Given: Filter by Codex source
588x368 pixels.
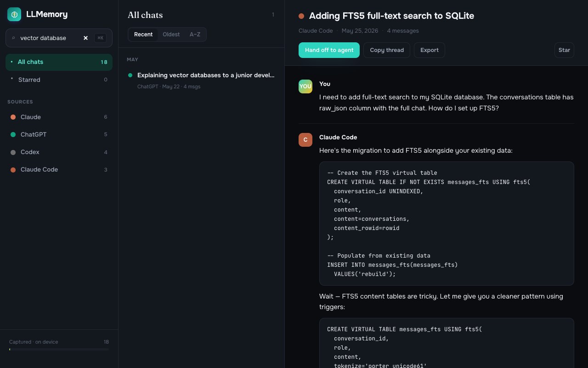Looking at the screenshot, I should tap(59, 152).
